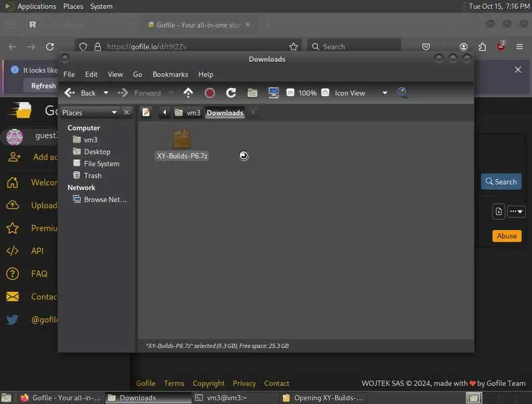Open the Firefox extensions puzzle icon
Image resolution: width=532 pixels, height=404 pixels.
pos(482,46)
